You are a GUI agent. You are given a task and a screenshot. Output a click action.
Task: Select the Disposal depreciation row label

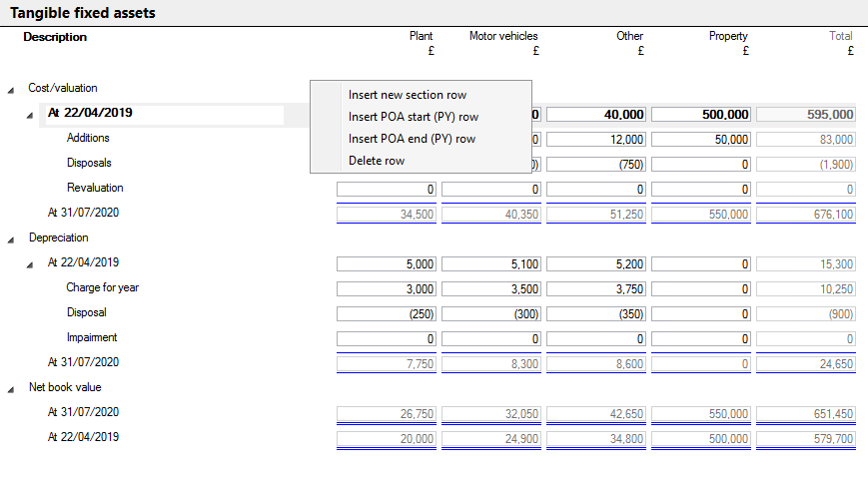coord(86,312)
